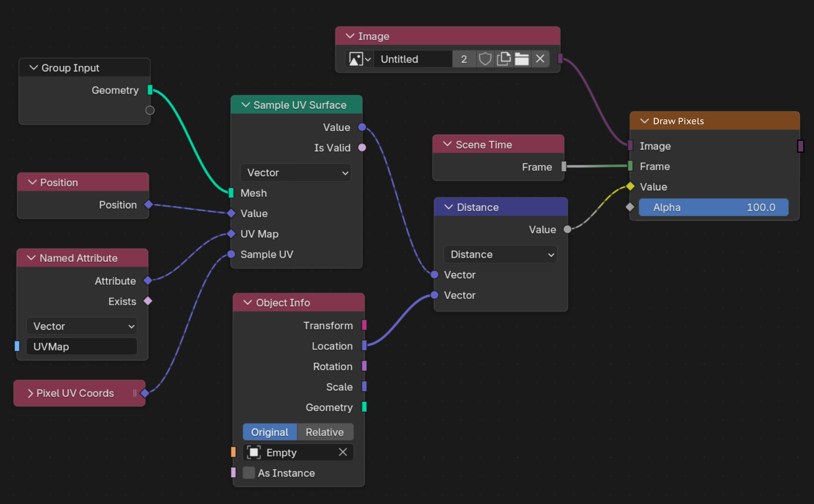The width and height of the screenshot is (814, 504).
Task: Open the Distance mode dropdown
Action: pyautogui.click(x=500, y=254)
